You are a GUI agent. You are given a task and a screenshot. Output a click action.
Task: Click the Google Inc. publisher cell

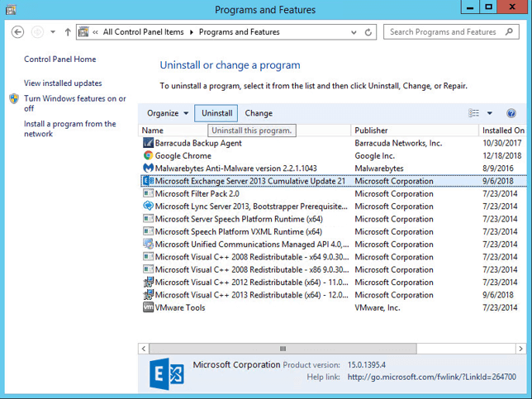pyautogui.click(x=375, y=156)
